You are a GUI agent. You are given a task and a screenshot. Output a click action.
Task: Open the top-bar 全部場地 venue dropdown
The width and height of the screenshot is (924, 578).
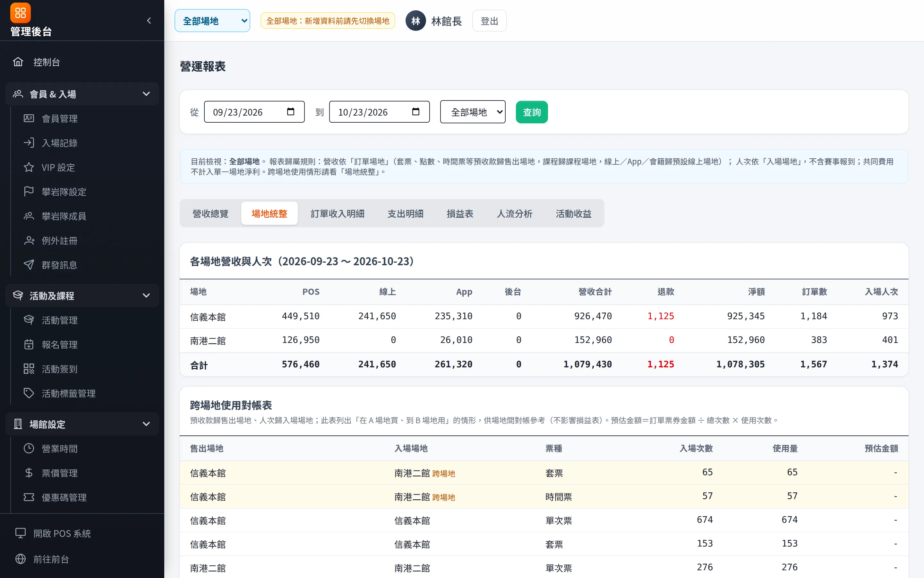(x=212, y=21)
